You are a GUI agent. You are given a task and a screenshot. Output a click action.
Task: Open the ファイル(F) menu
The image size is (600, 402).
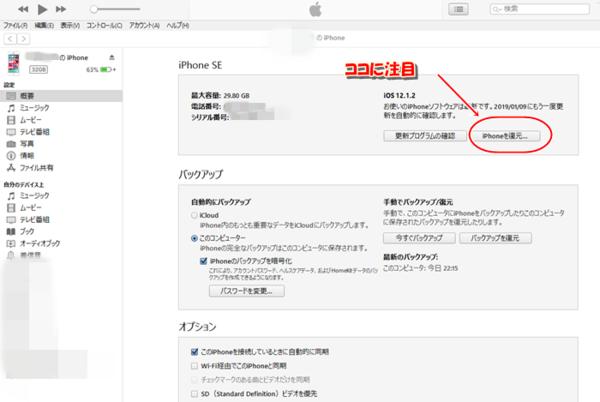16,26
